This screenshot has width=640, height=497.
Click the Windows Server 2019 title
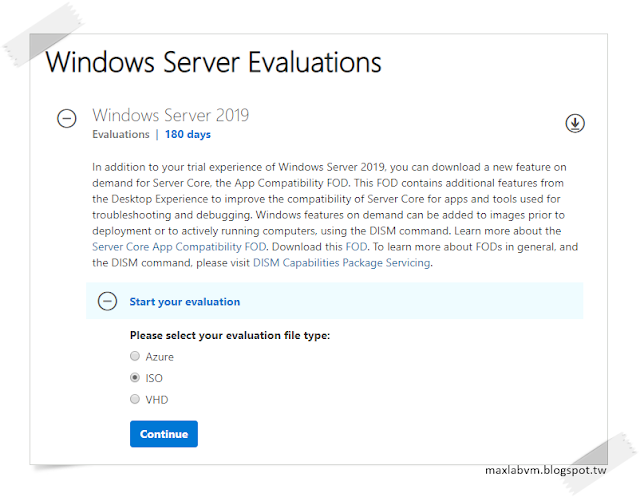click(x=171, y=115)
